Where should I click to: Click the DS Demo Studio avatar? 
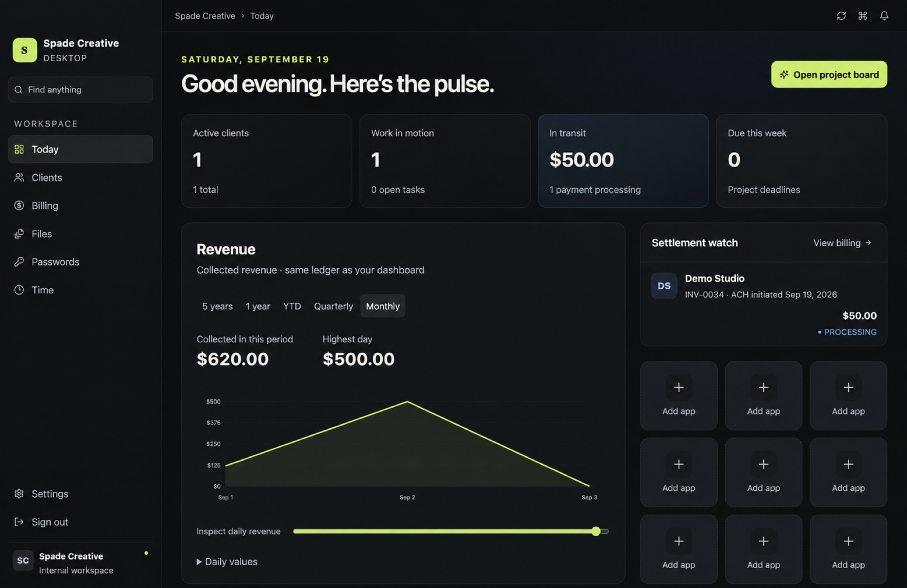coord(664,286)
